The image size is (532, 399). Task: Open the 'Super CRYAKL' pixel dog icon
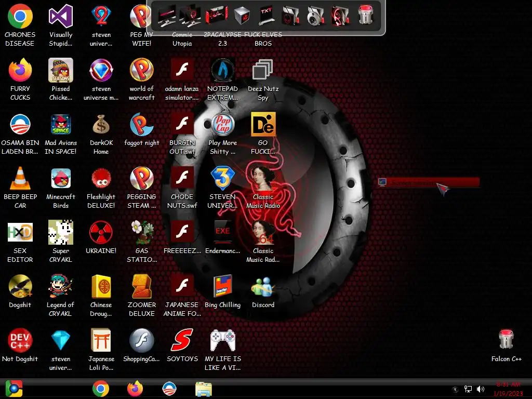coord(61,232)
